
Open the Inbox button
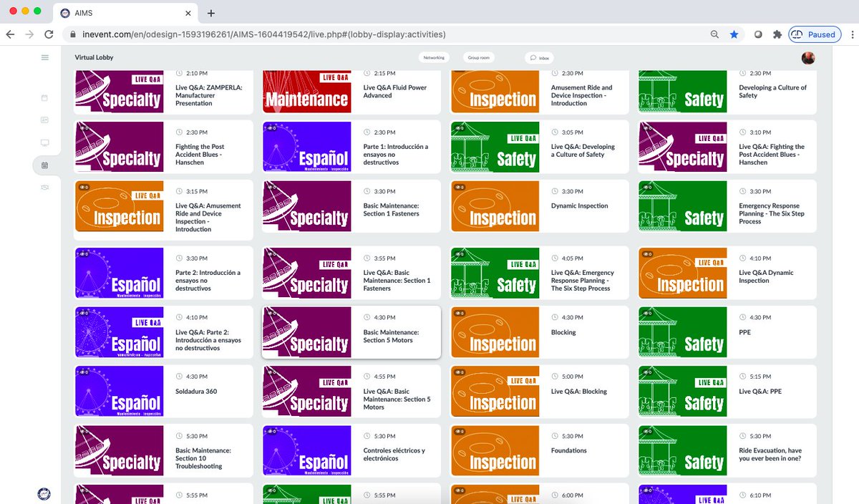pyautogui.click(x=539, y=58)
